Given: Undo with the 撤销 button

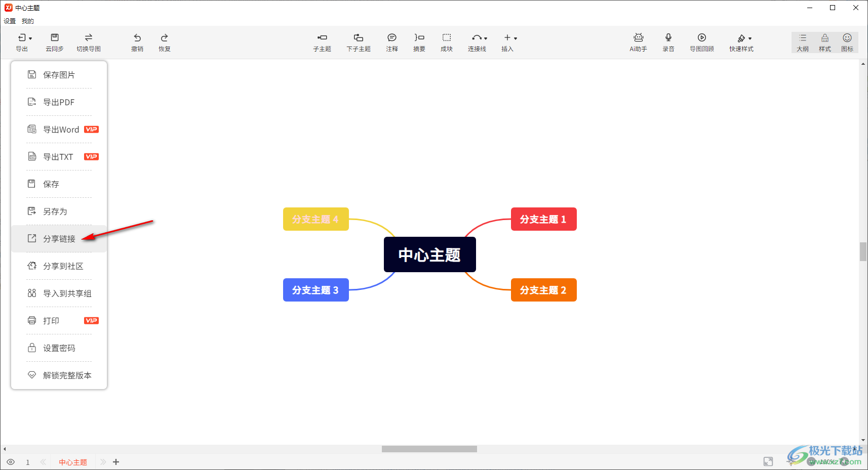Looking at the screenshot, I should [x=137, y=42].
